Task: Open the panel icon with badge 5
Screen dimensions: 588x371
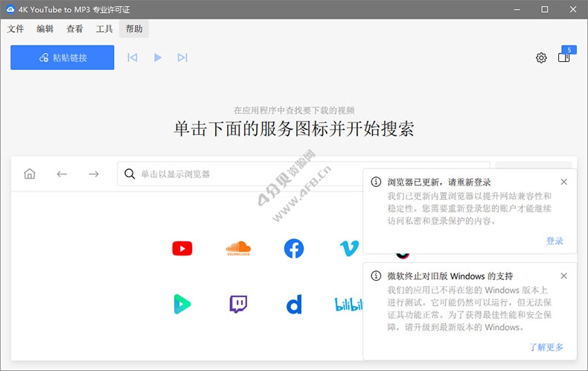Action: (564, 57)
